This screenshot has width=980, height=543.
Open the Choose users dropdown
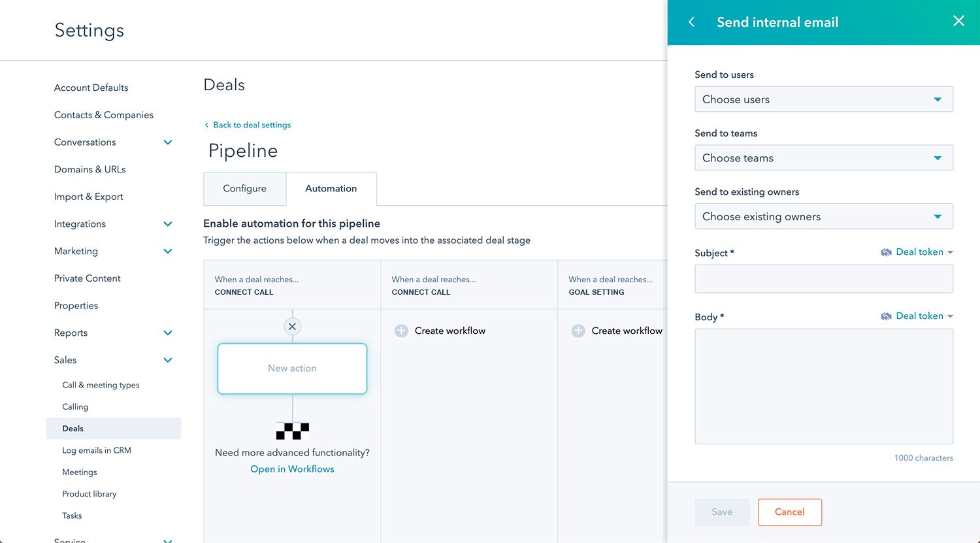point(824,99)
